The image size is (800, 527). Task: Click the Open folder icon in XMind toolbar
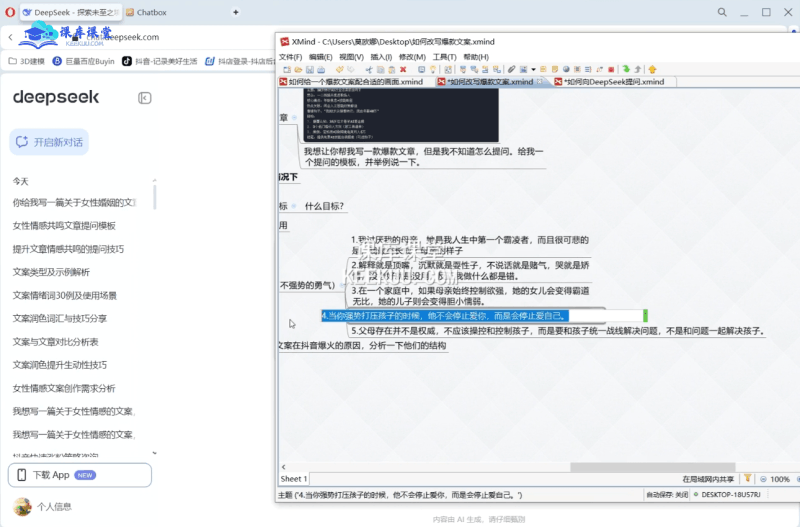tap(298, 69)
